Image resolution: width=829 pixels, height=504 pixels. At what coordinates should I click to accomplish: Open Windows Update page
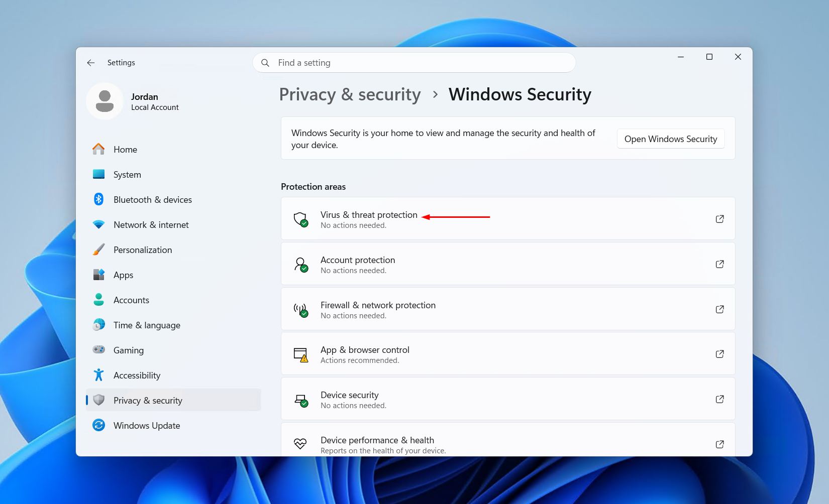173,425
